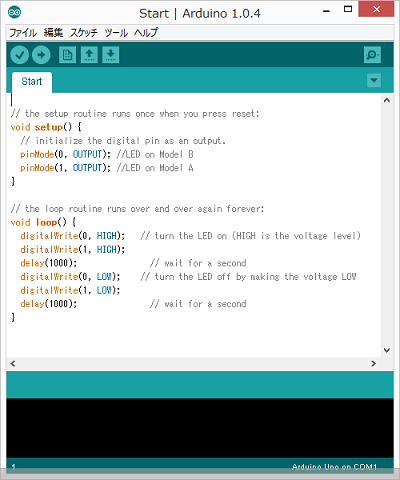Create a new sketch with New icon
400x480 pixels.
[x=67, y=55]
